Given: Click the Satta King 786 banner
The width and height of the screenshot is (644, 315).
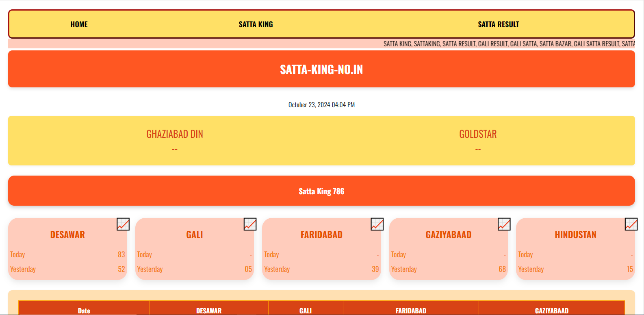Looking at the screenshot, I should pyautogui.click(x=321, y=191).
